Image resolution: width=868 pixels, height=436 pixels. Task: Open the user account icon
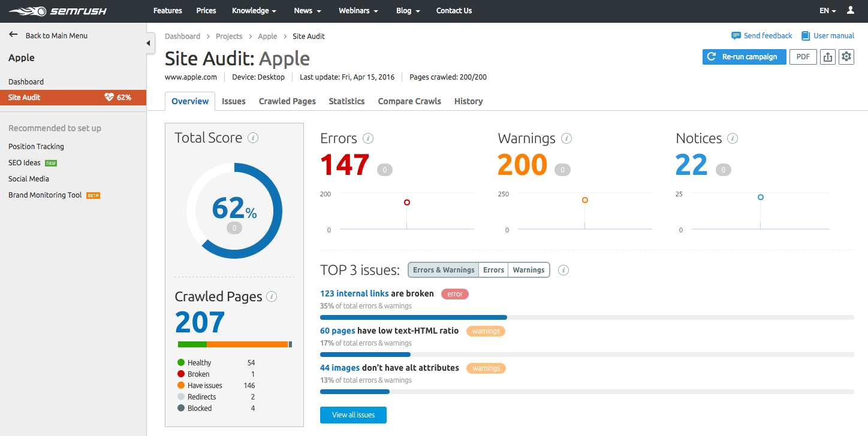pyautogui.click(x=851, y=10)
